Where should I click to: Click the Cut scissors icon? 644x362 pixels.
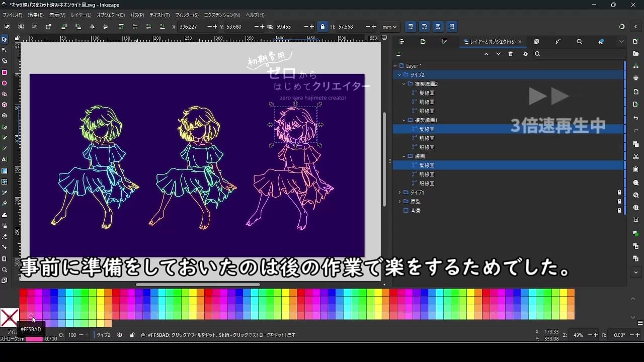point(636,157)
